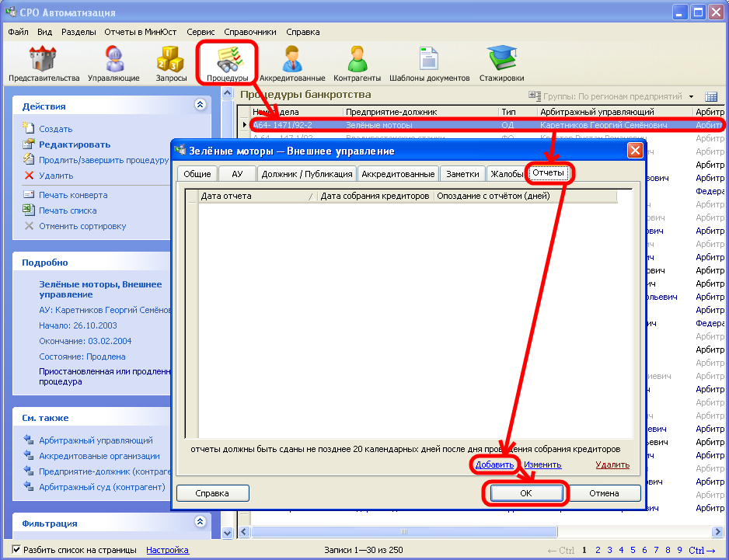Open the Представительства toolbar section
The height and width of the screenshot is (560, 729).
[44, 64]
